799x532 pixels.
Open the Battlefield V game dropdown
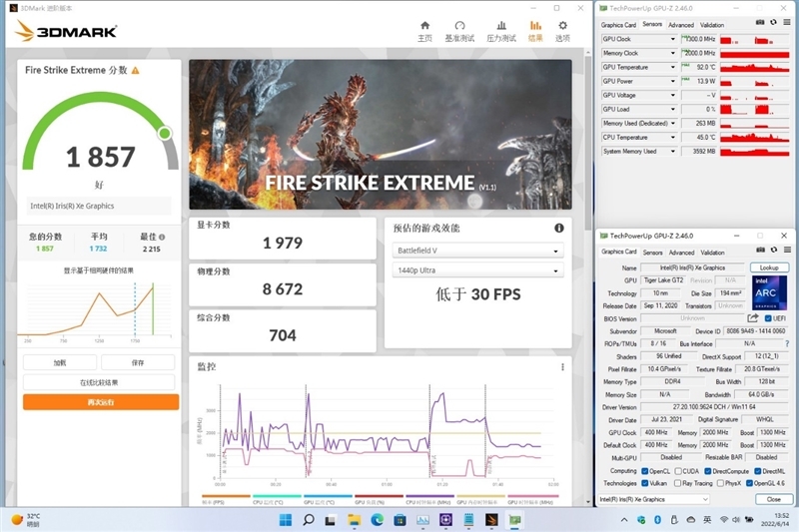click(477, 251)
